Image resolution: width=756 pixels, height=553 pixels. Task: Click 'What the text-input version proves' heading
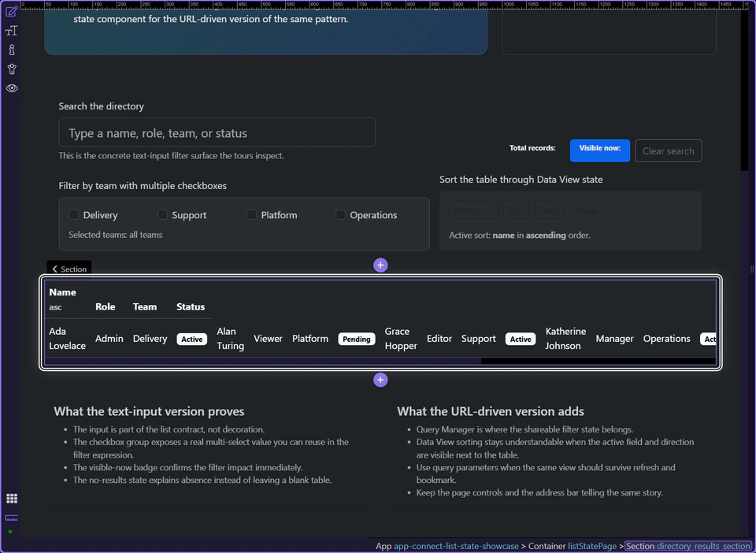click(149, 411)
